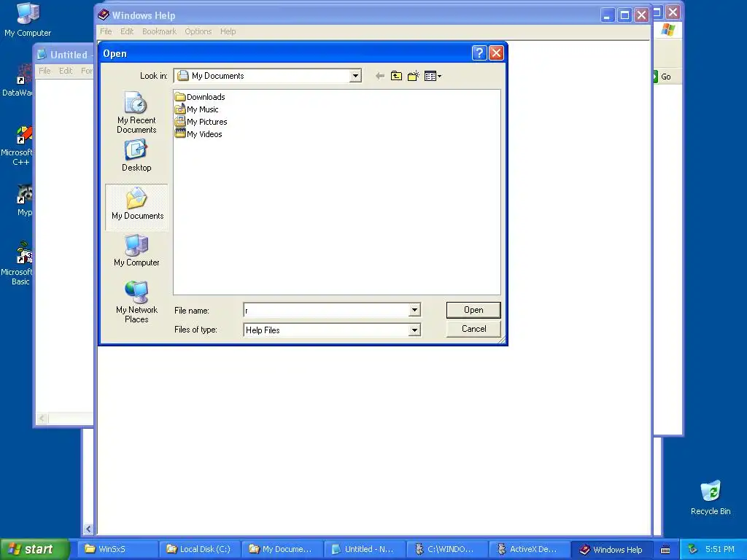Open the View Menu icon dropdown
Screen dimensions: 747x560
[433, 76]
